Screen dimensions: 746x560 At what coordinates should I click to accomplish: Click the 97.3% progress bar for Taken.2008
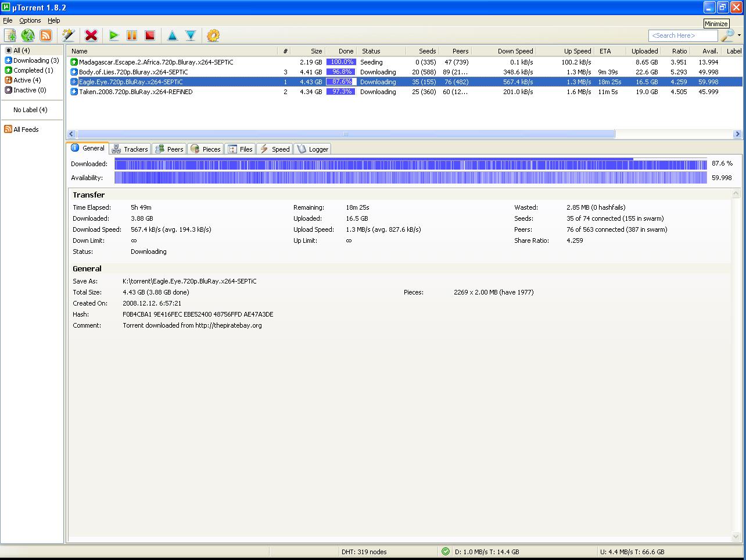[x=340, y=92]
